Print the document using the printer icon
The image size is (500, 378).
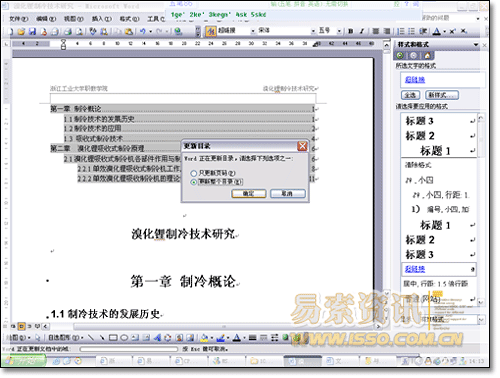tap(68, 31)
